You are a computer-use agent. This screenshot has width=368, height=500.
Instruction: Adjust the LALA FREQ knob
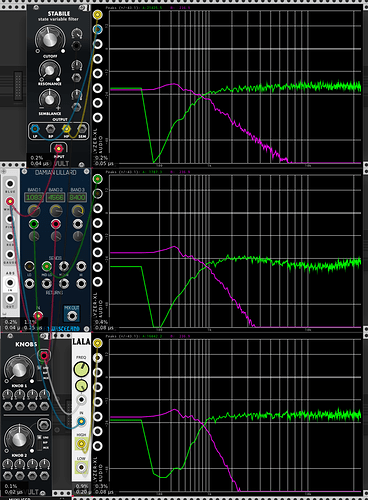pos(81,369)
